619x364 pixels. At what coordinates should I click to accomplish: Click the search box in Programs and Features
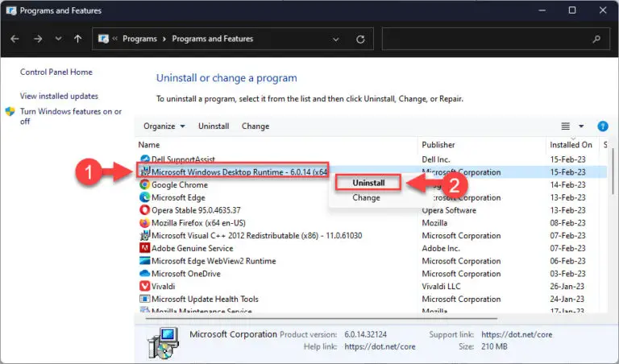pyautogui.click(x=484, y=39)
